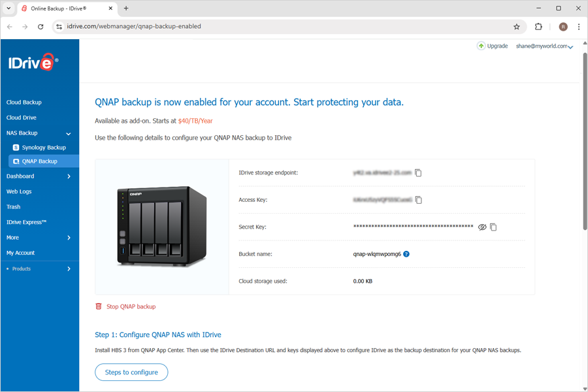Click the green Upgrade arrow icon
This screenshot has height=392, width=588.
click(x=481, y=46)
